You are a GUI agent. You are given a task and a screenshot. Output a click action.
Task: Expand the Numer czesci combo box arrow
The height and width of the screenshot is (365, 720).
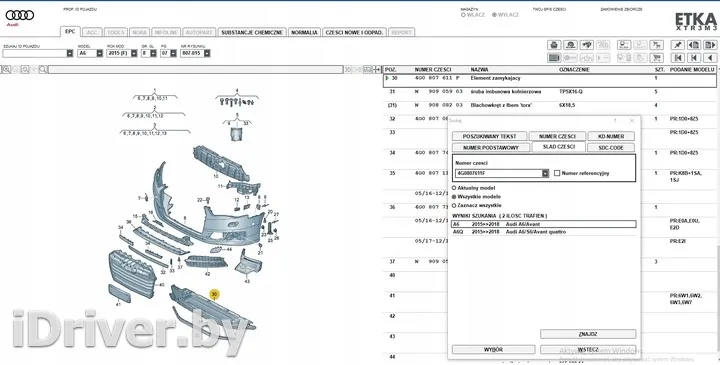pyautogui.click(x=545, y=173)
